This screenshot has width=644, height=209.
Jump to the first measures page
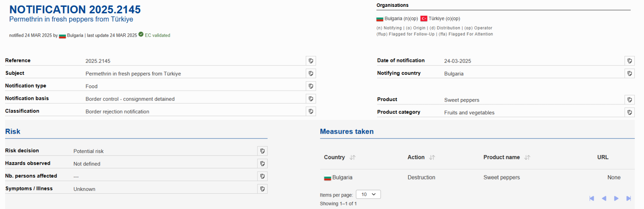pos(592,198)
